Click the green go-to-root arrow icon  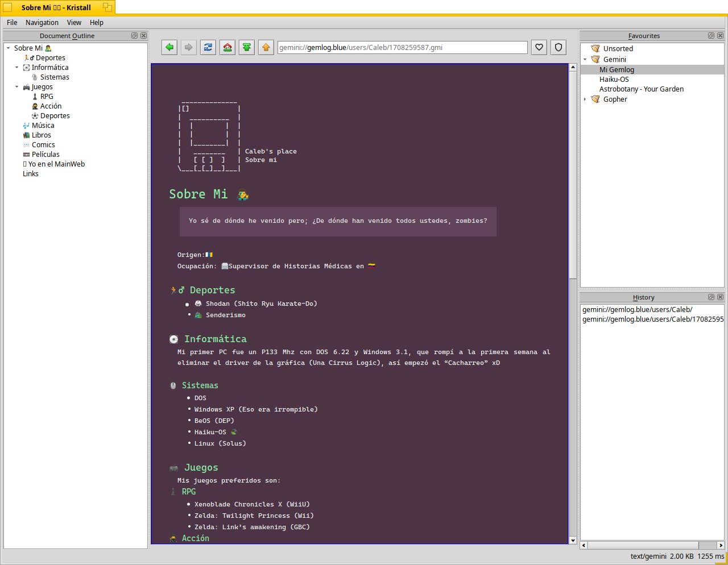pos(247,48)
